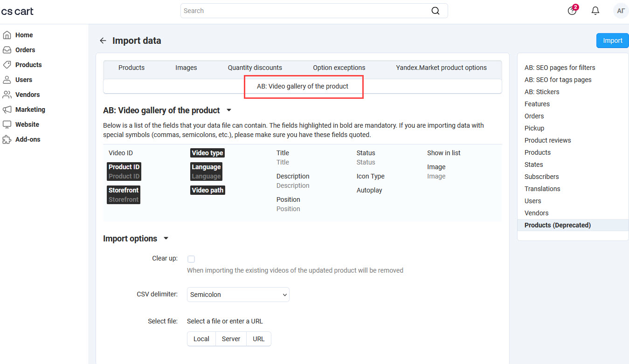Select the URL file source option

[259, 339]
